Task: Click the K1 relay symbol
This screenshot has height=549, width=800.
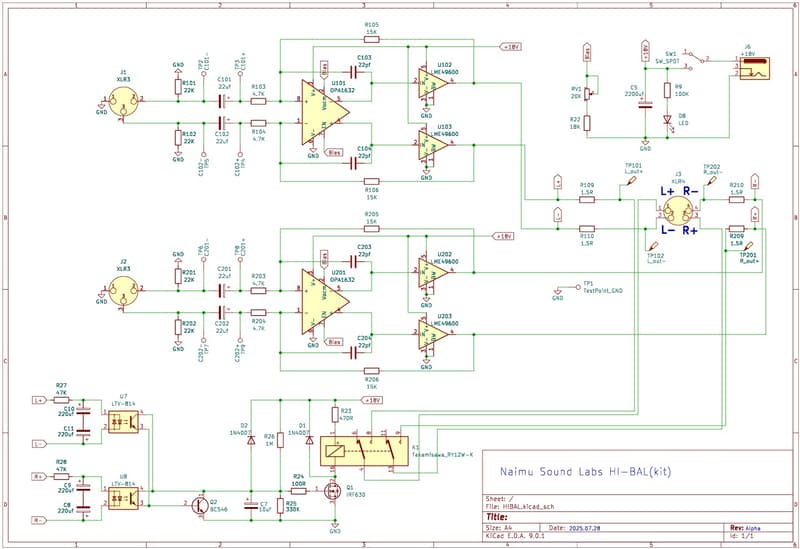Action: (360, 447)
